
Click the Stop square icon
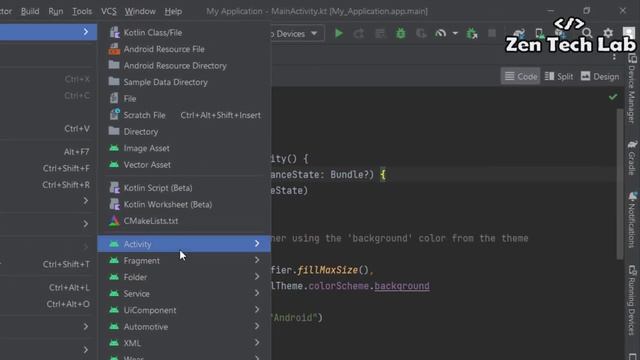(x=492, y=33)
